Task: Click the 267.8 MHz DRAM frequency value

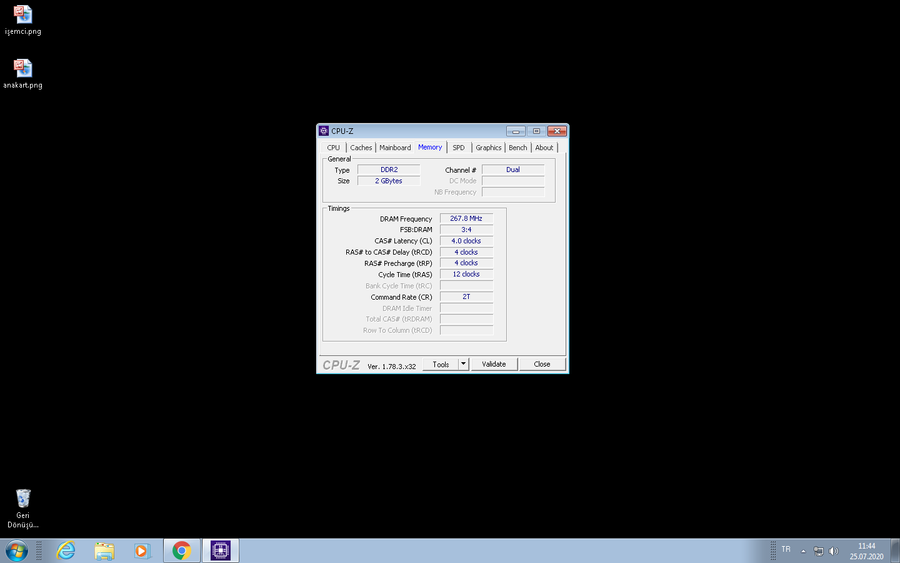Action: click(x=466, y=219)
